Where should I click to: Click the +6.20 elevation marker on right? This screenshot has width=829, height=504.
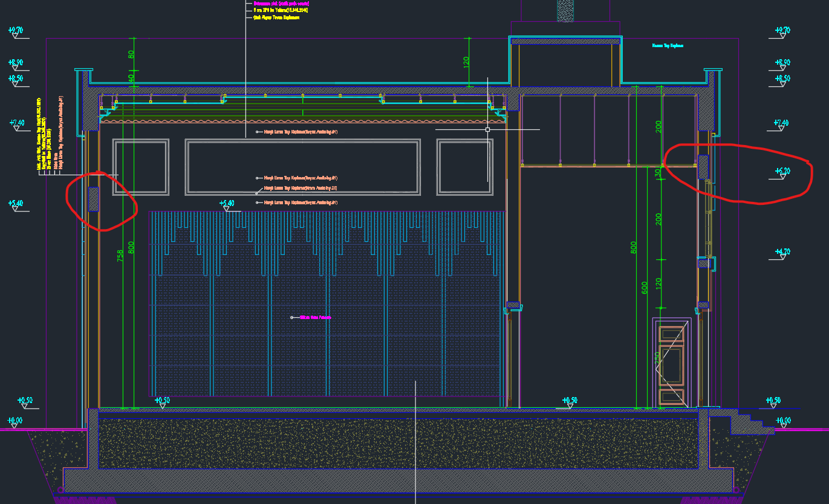tap(782, 172)
